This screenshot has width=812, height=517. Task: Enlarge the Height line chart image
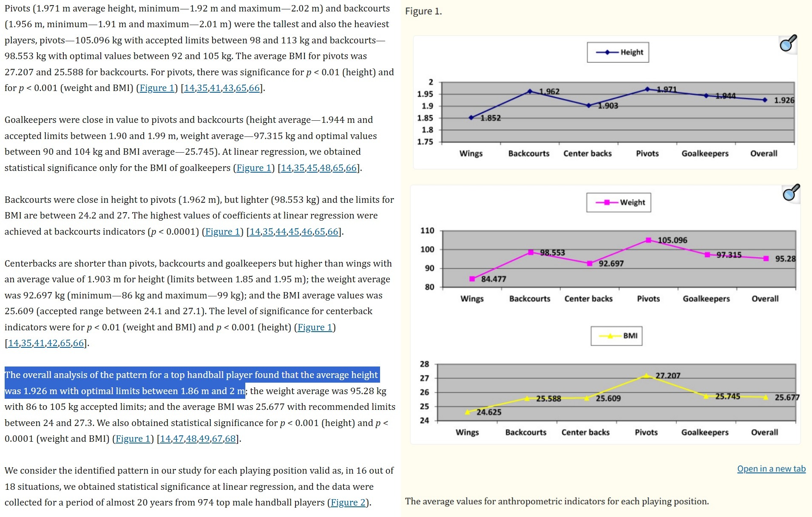[605, 102]
